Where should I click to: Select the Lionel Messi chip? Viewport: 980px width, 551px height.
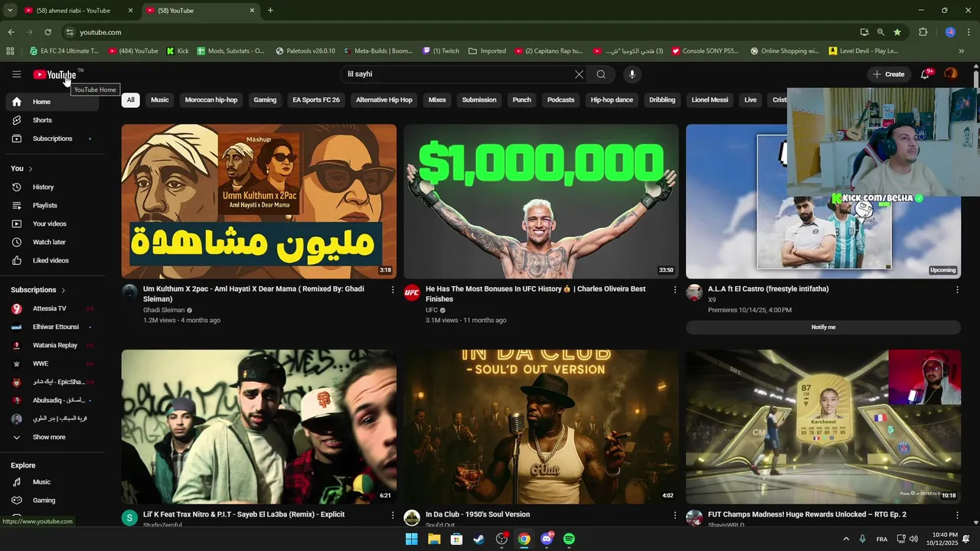point(710,99)
